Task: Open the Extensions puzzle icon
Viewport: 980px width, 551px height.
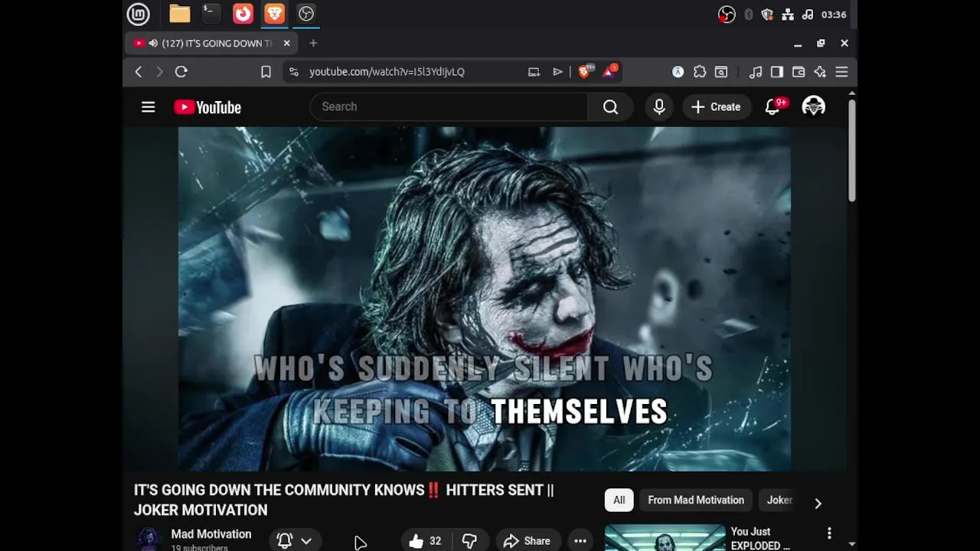Action: click(x=700, y=72)
